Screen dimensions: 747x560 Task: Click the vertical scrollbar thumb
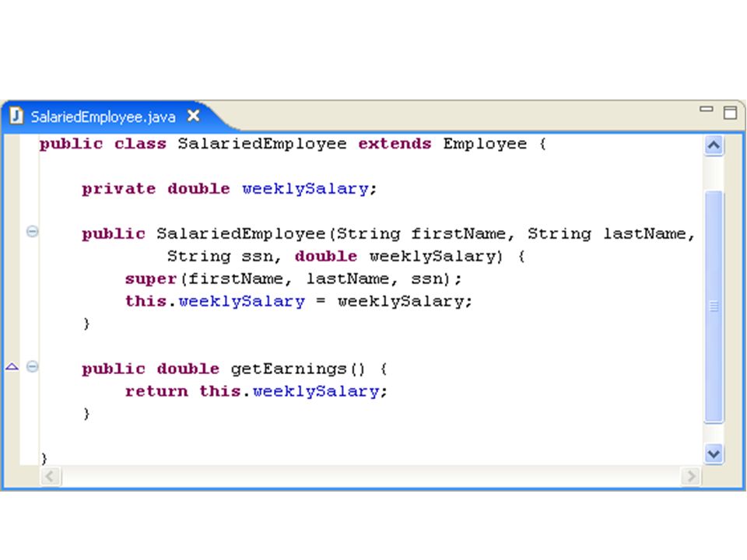(714, 306)
